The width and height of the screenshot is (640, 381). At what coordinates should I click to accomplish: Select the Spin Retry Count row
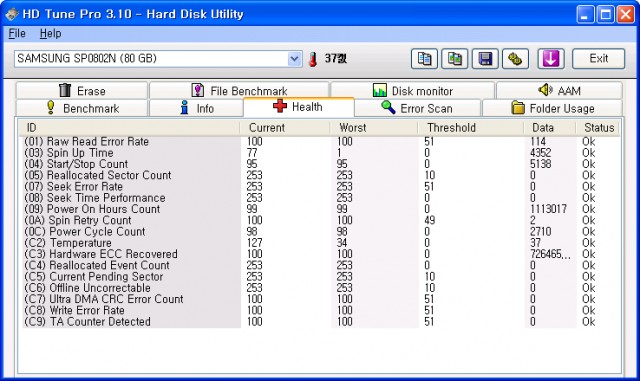pos(320,221)
